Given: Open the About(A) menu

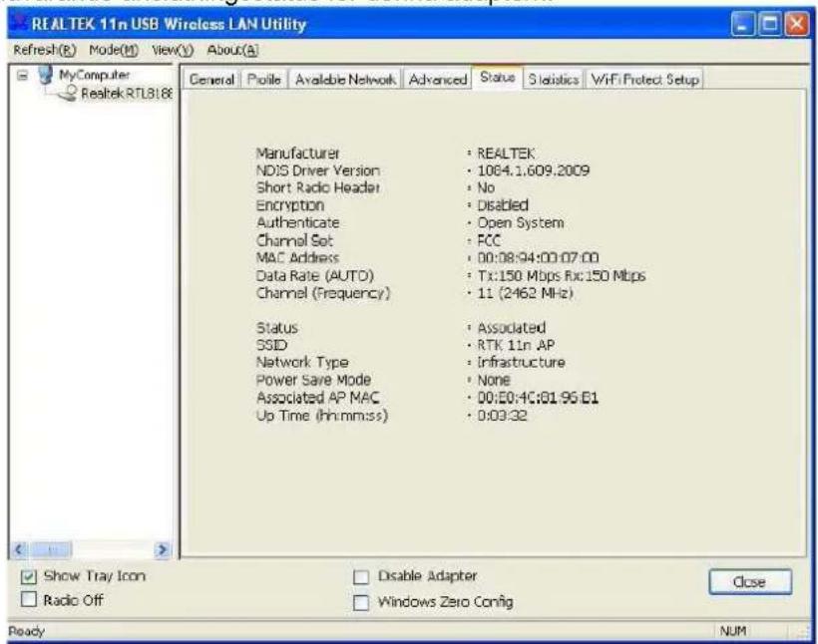Looking at the screenshot, I should [232, 50].
